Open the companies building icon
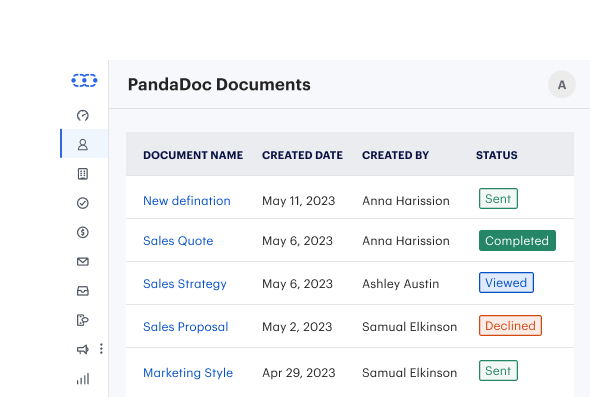This screenshot has height=397, width=590. click(x=83, y=174)
